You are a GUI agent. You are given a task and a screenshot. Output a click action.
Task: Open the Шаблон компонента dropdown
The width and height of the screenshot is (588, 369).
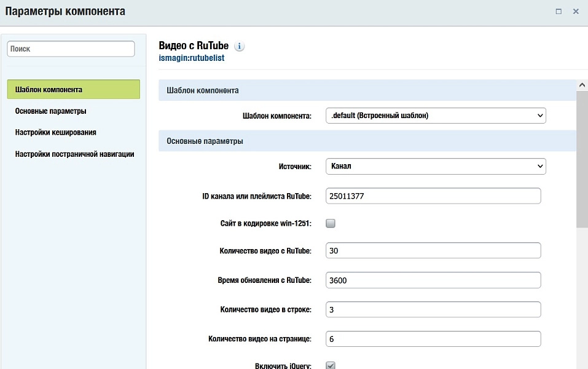tap(436, 116)
